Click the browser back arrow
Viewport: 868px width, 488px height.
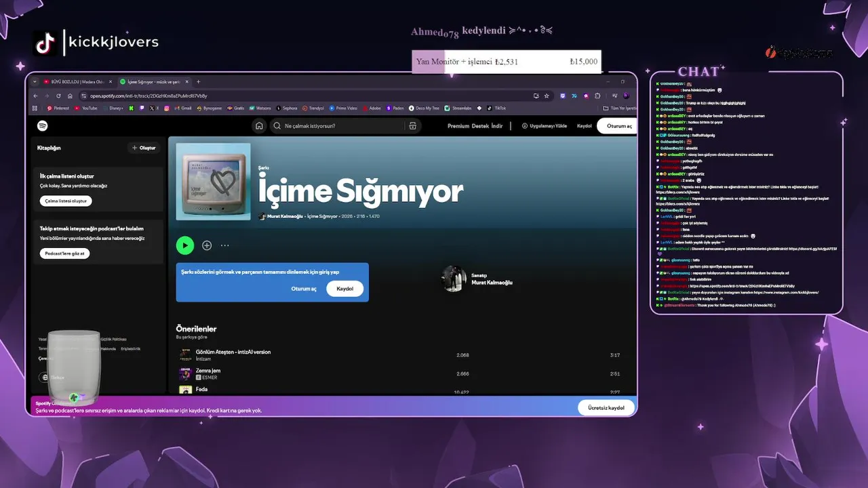coord(35,96)
